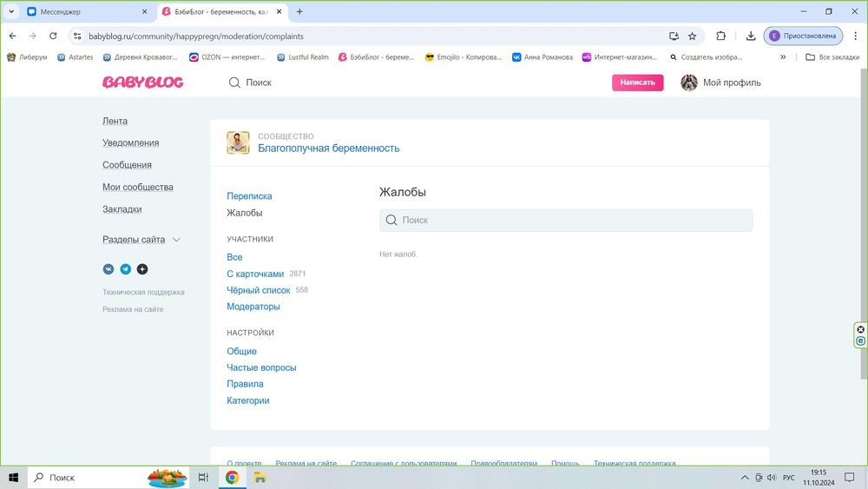Open File Explorer from the taskbar
868x489 pixels.
click(260, 478)
